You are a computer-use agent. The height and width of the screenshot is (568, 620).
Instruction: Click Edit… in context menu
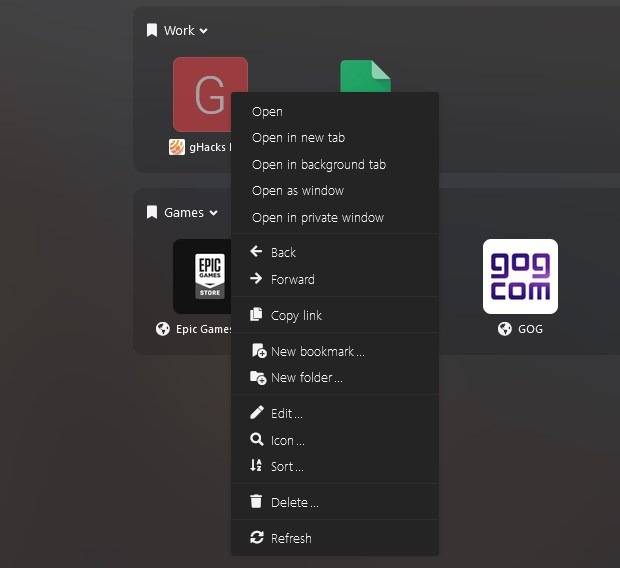(x=335, y=414)
